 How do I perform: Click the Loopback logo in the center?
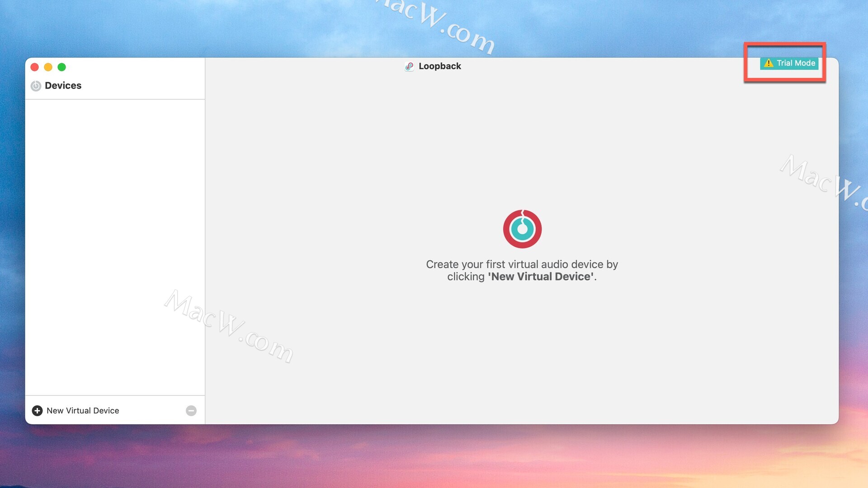(522, 229)
